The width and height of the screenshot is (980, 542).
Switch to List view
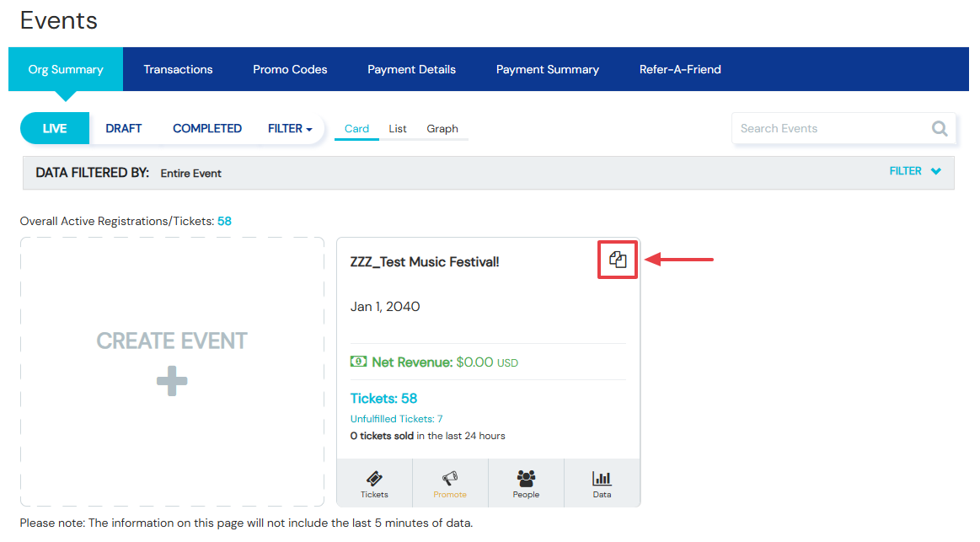coord(398,128)
